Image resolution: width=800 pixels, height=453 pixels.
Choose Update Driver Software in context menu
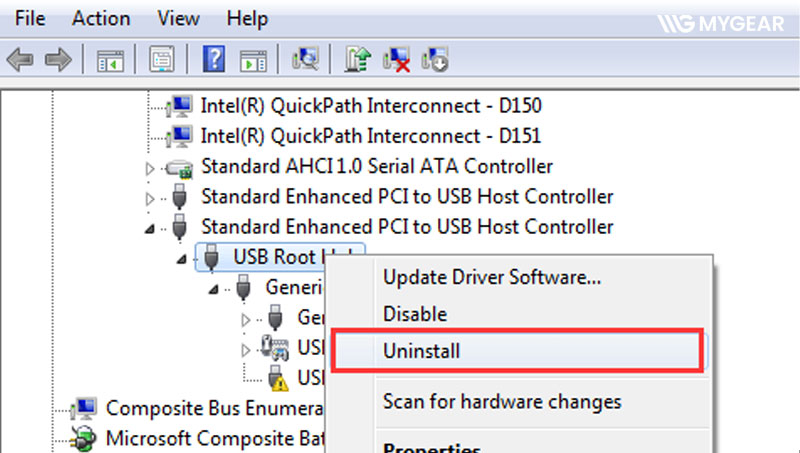pos(491,277)
